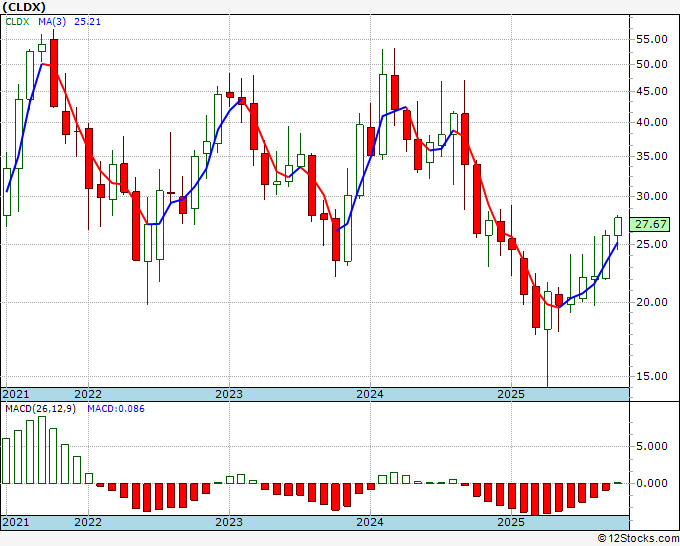This screenshot has height=546, width=680.
Task: Select 2021 on the MACD panel timeline
Action: 17,522
